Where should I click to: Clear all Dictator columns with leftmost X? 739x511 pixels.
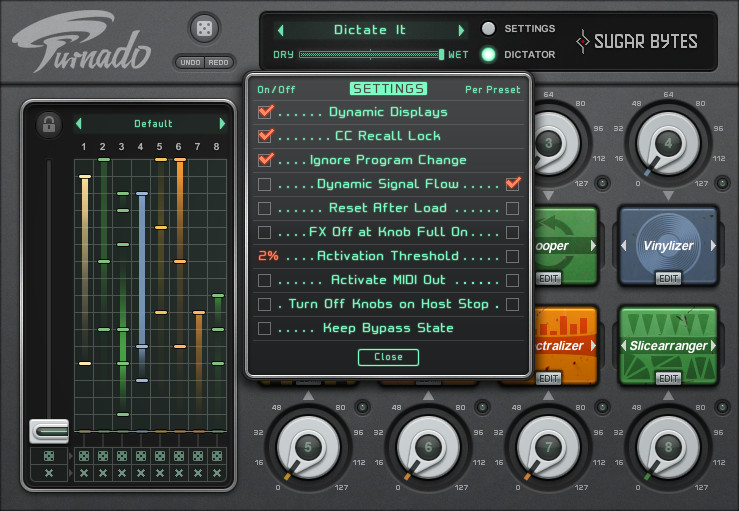point(49,473)
